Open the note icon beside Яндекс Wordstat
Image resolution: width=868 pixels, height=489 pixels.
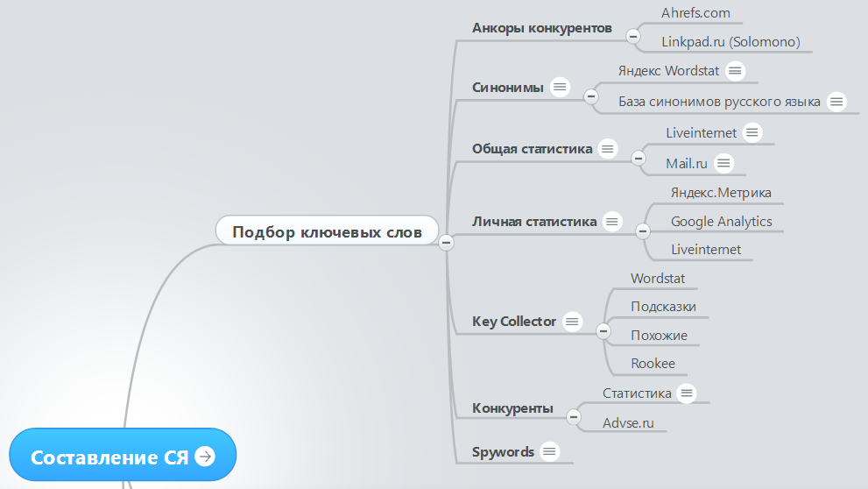point(735,71)
